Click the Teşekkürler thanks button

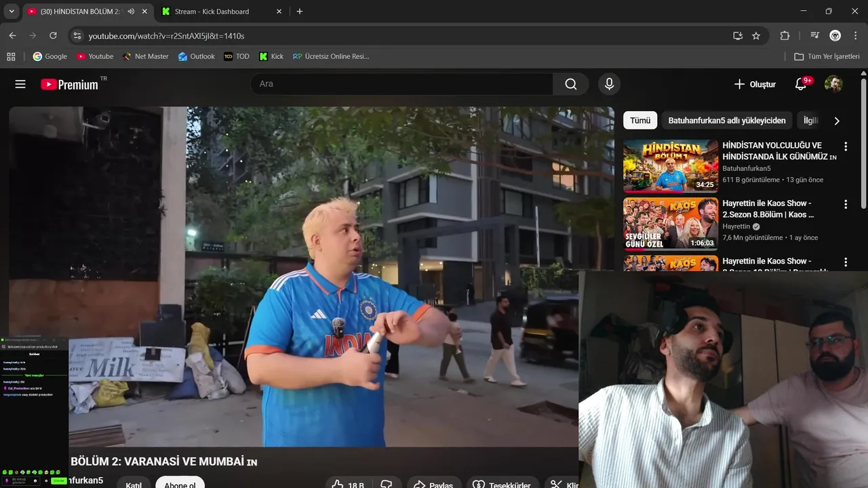pos(502,485)
